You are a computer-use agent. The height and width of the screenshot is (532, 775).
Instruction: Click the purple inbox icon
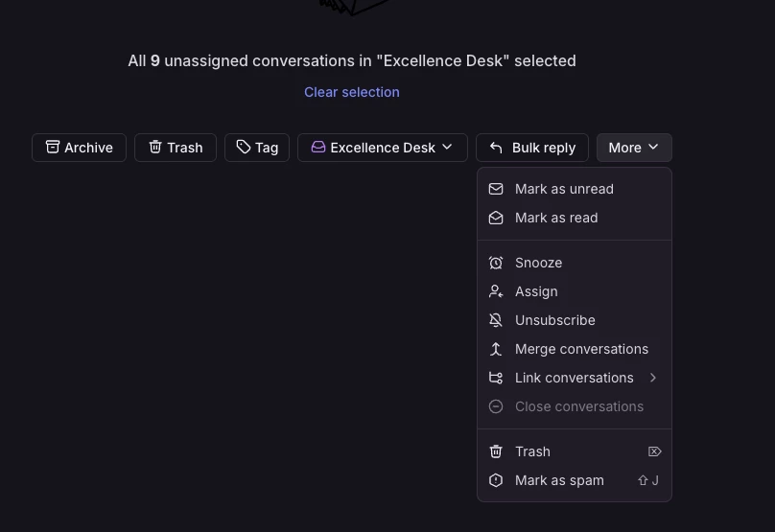(x=317, y=148)
